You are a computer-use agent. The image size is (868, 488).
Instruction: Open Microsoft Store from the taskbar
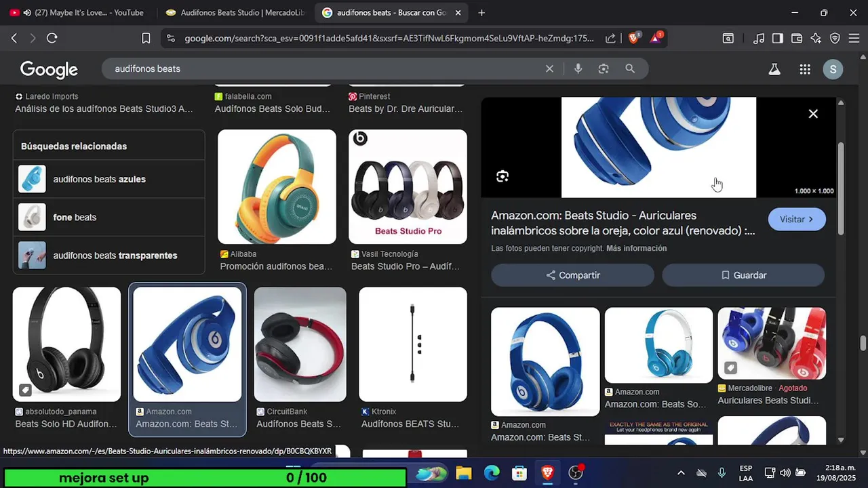(x=519, y=473)
